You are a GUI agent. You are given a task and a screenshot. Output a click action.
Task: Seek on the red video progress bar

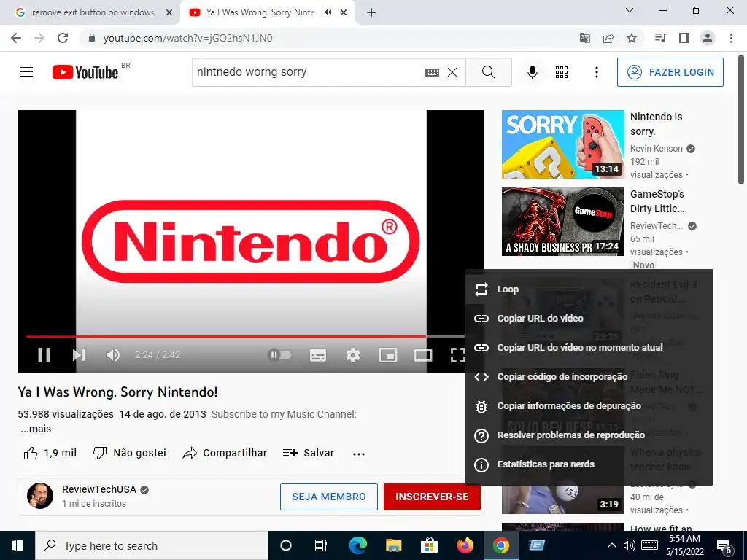(x=246, y=336)
